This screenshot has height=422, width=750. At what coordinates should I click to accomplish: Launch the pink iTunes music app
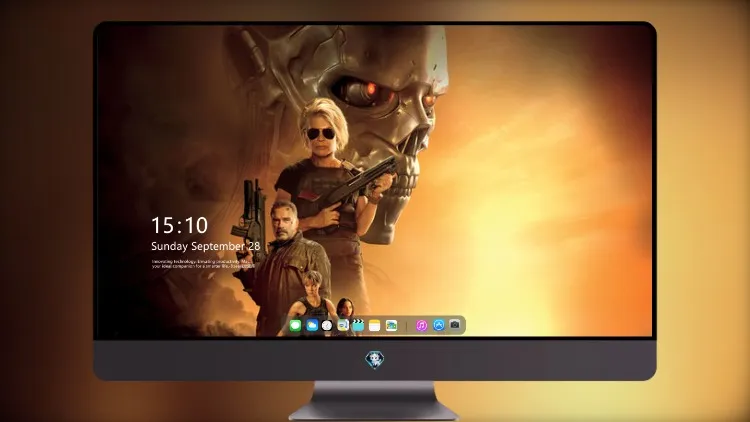point(421,325)
